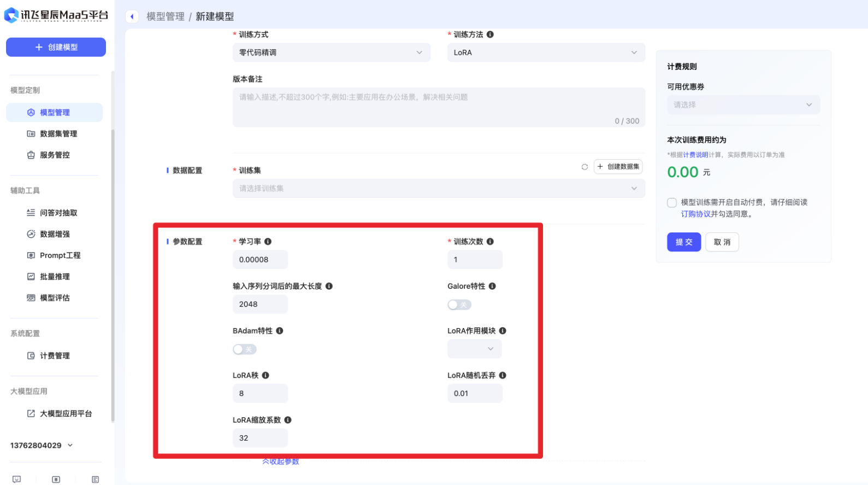Click the bottom-right sidebar footer icon
The height and width of the screenshot is (485, 868).
click(x=95, y=479)
